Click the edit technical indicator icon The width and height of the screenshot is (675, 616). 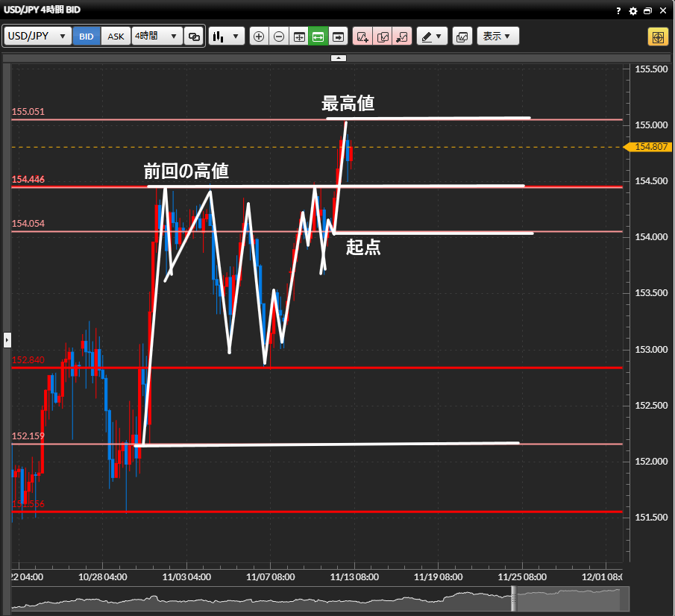[383, 37]
